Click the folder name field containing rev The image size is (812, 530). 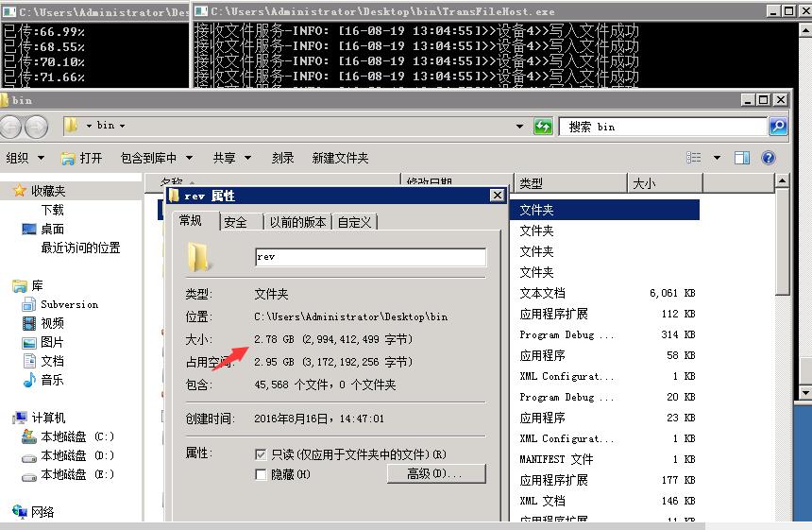pyautogui.click(x=371, y=257)
